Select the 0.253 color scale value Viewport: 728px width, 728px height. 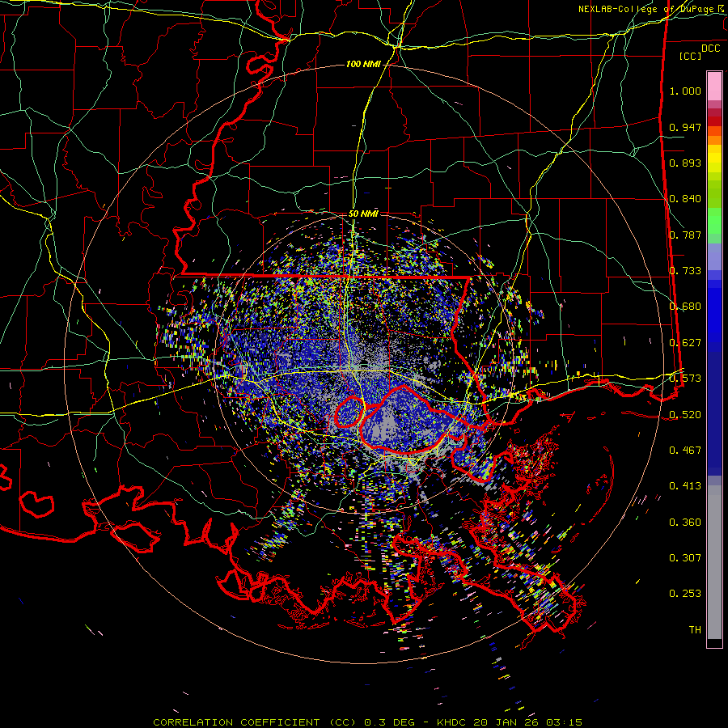685,594
